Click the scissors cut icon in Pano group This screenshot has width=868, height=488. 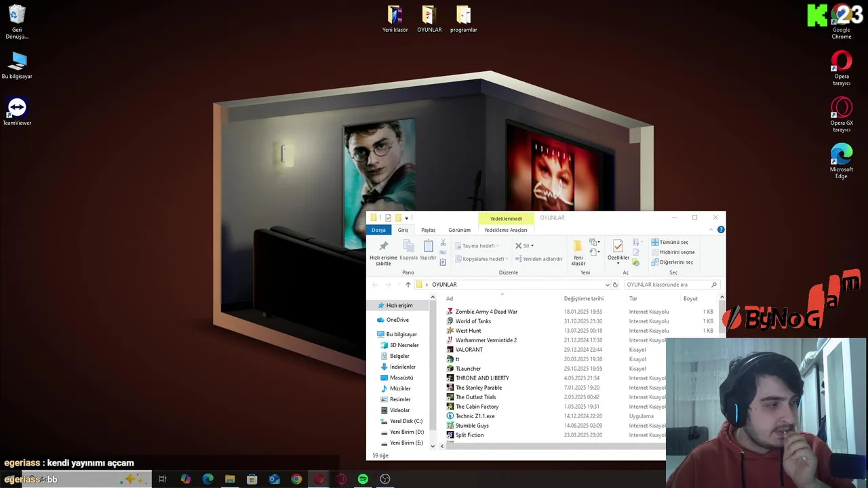click(x=443, y=243)
